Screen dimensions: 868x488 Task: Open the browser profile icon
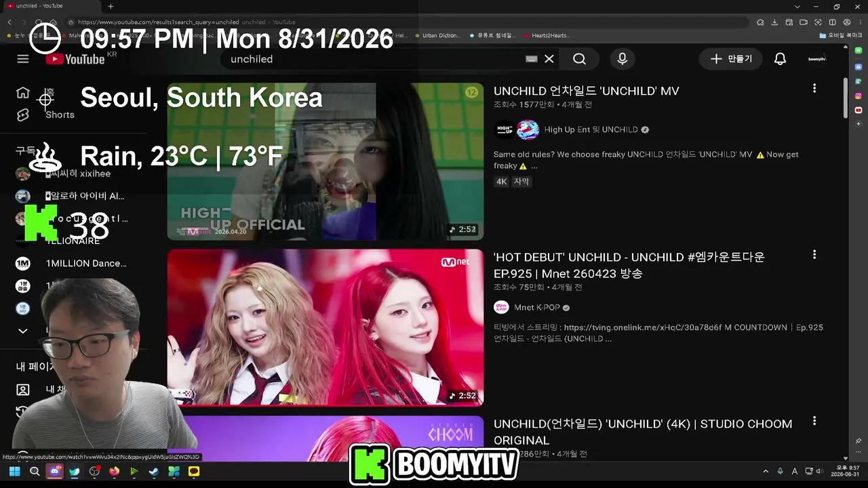click(846, 22)
